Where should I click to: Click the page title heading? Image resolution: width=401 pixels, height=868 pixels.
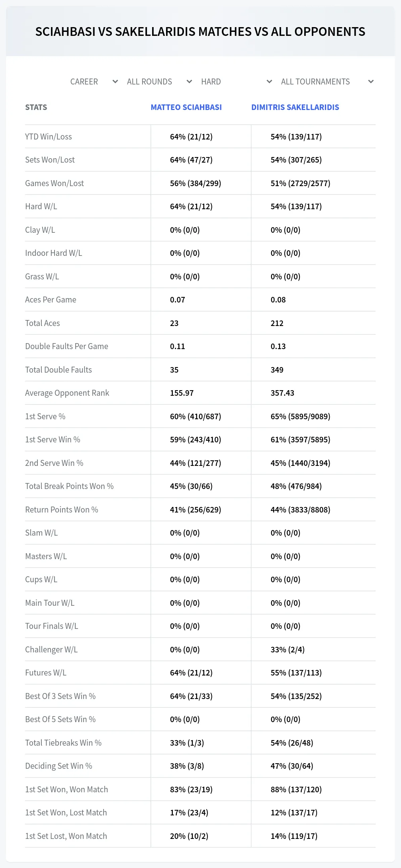pos(200,32)
